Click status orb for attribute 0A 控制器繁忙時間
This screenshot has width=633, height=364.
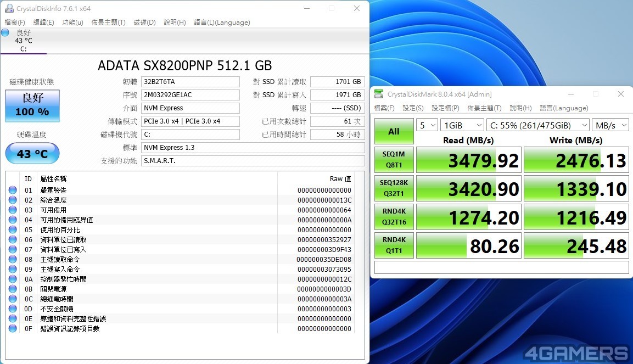(13, 279)
